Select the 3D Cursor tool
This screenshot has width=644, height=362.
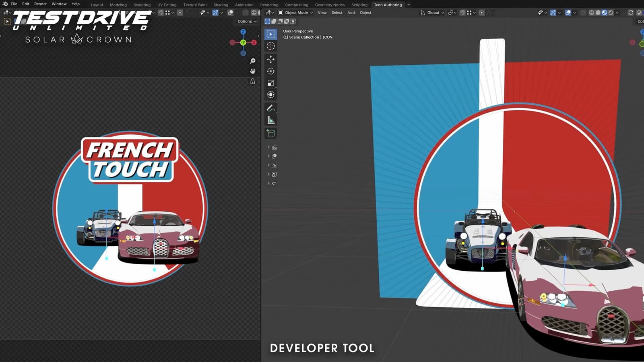tap(270, 46)
